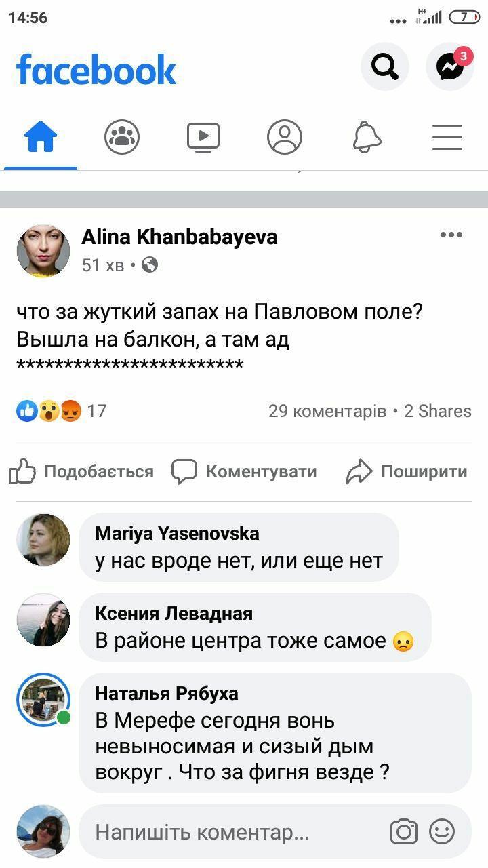This screenshot has height=868, width=488.
Task: Tap the Коментувати button
Action: click(x=244, y=471)
